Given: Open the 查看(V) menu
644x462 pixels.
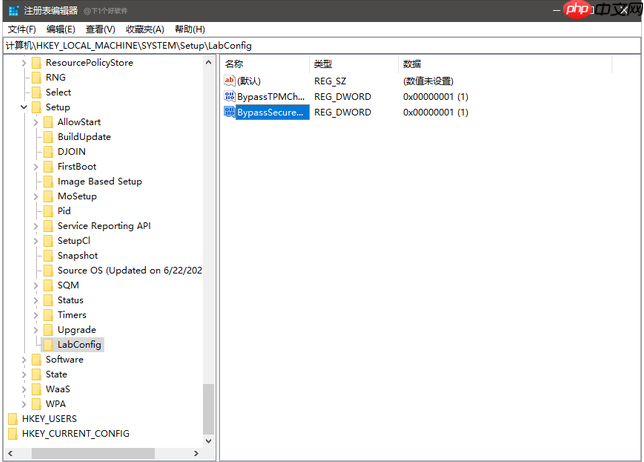Looking at the screenshot, I should (100, 29).
